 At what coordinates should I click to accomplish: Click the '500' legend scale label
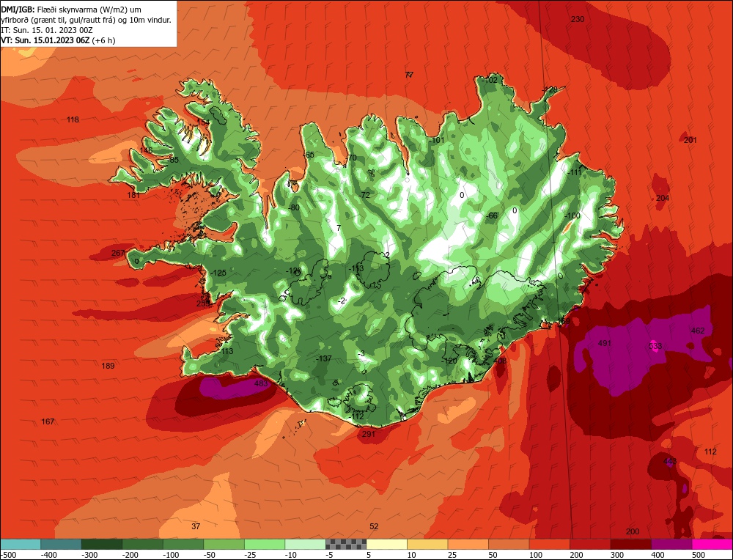[699, 555]
